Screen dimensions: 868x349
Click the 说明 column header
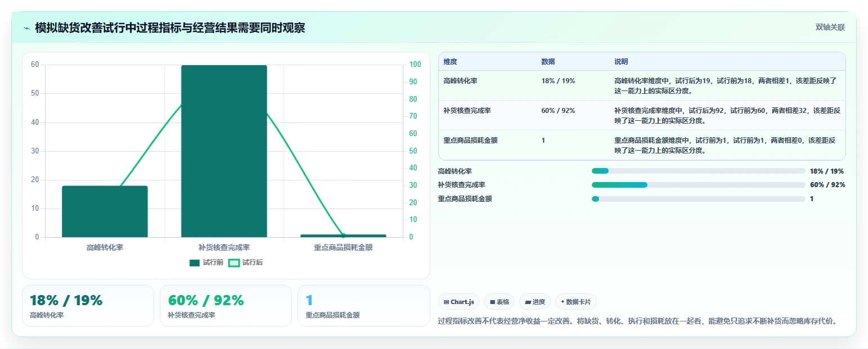click(x=621, y=62)
